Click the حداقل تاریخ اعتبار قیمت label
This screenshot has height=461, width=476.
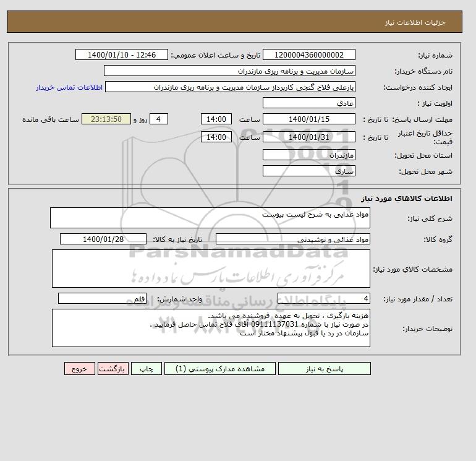425,137
